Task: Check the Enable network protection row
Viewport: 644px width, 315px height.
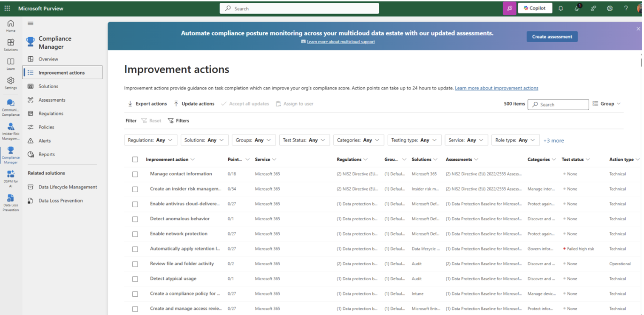Action: (x=135, y=234)
